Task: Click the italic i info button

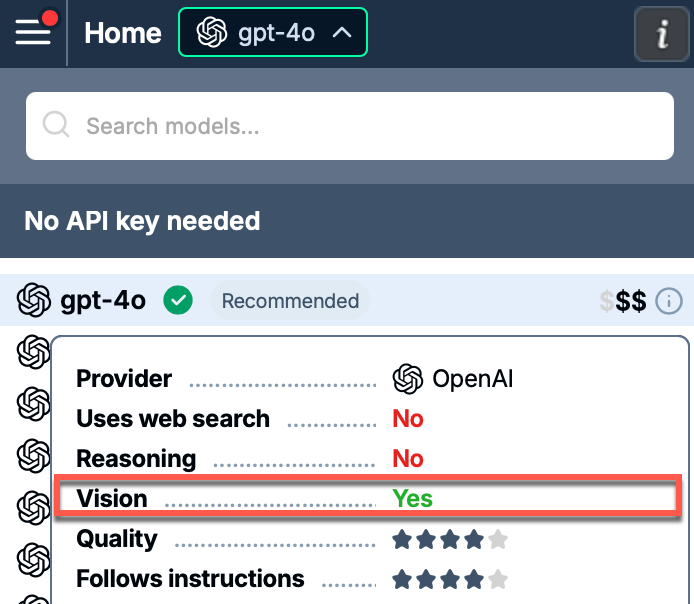Action: [662, 34]
